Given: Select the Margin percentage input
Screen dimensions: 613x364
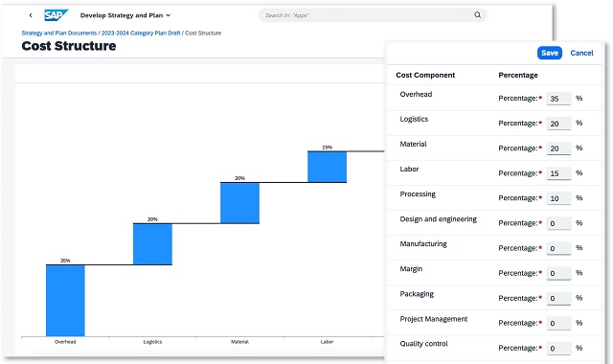Looking at the screenshot, I should tap(558, 273).
